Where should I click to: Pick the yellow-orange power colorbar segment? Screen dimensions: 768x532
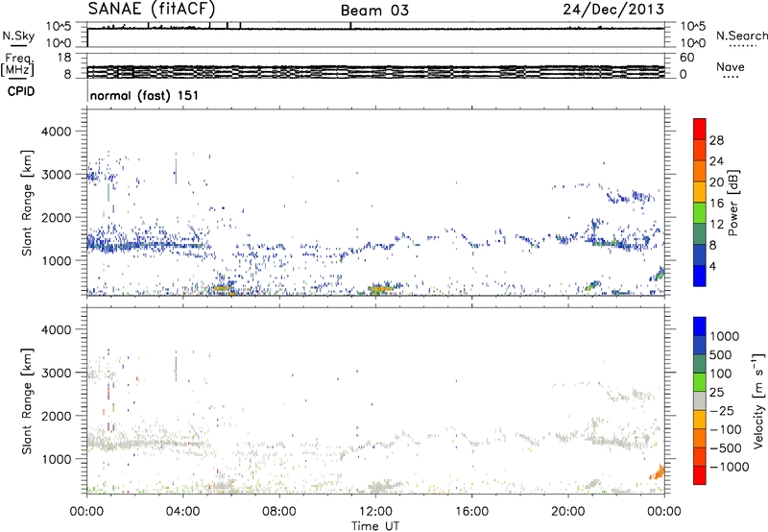700,191
